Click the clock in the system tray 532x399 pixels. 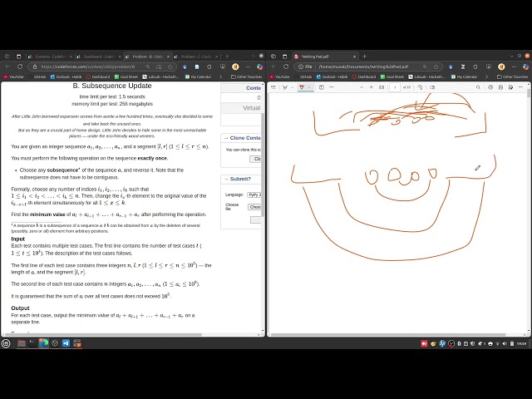pos(521,343)
